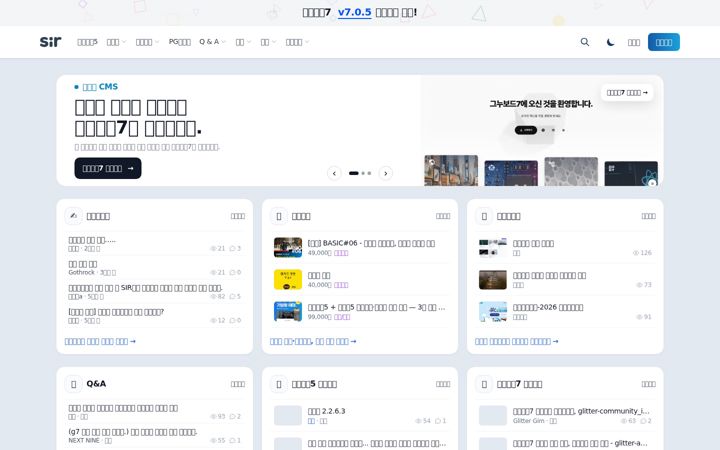Open the brown thumbnail in the 73-views row

tap(493, 279)
